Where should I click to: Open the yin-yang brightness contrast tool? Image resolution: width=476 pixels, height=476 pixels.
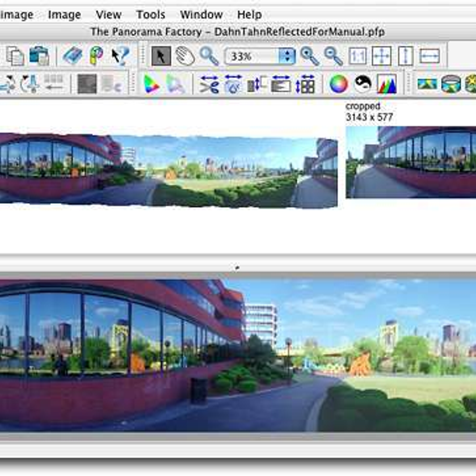point(363,84)
